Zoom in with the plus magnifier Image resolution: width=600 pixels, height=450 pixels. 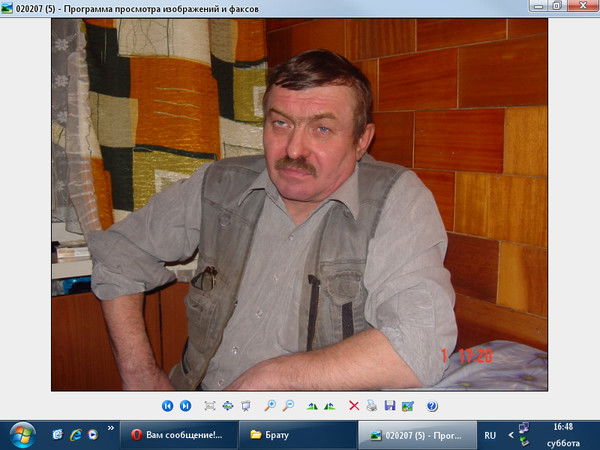(x=270, y=406)
